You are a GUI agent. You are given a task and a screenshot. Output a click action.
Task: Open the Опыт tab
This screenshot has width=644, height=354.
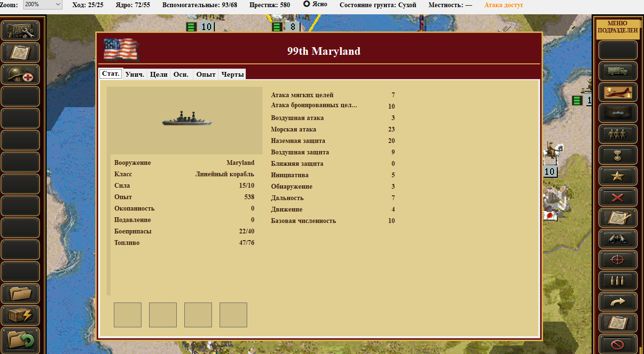[206, 74]
